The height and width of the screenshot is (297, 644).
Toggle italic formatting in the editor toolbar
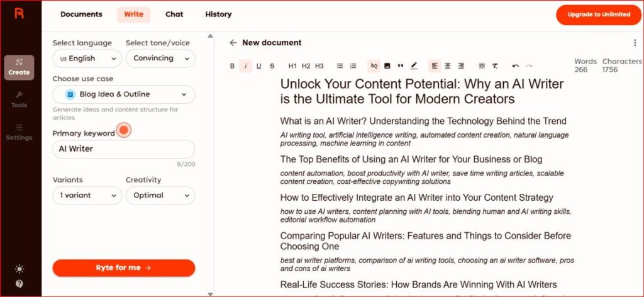click(246, 65)
